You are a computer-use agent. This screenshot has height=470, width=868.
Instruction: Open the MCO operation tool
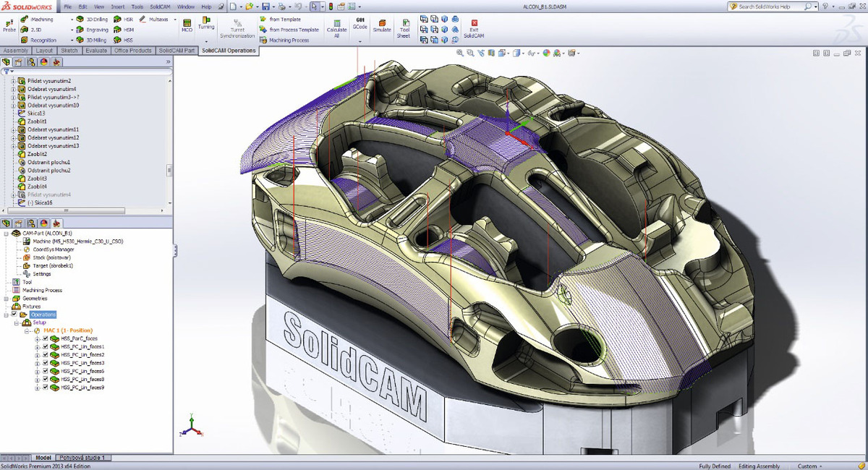(x=187, y=23)
